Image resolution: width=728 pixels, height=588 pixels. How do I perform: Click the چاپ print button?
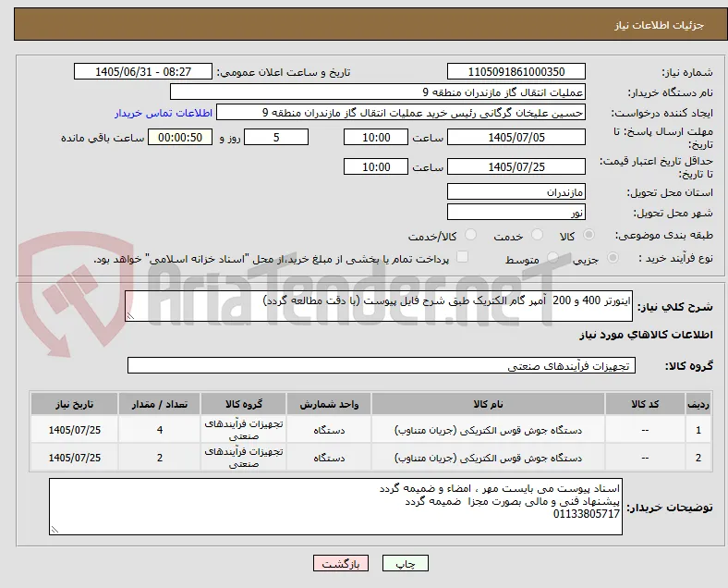point(406,563)
